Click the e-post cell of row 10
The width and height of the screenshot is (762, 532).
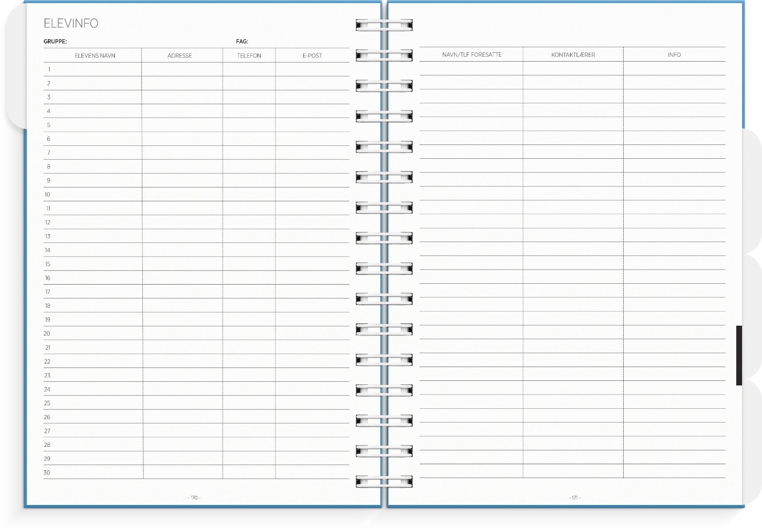coord(312,195)
